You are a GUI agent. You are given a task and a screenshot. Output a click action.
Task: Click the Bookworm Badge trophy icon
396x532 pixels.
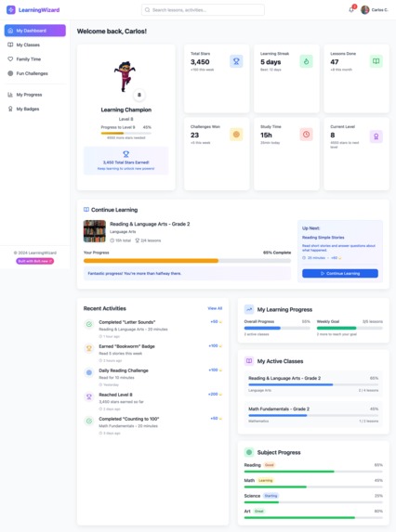click(x=89, y=348)
